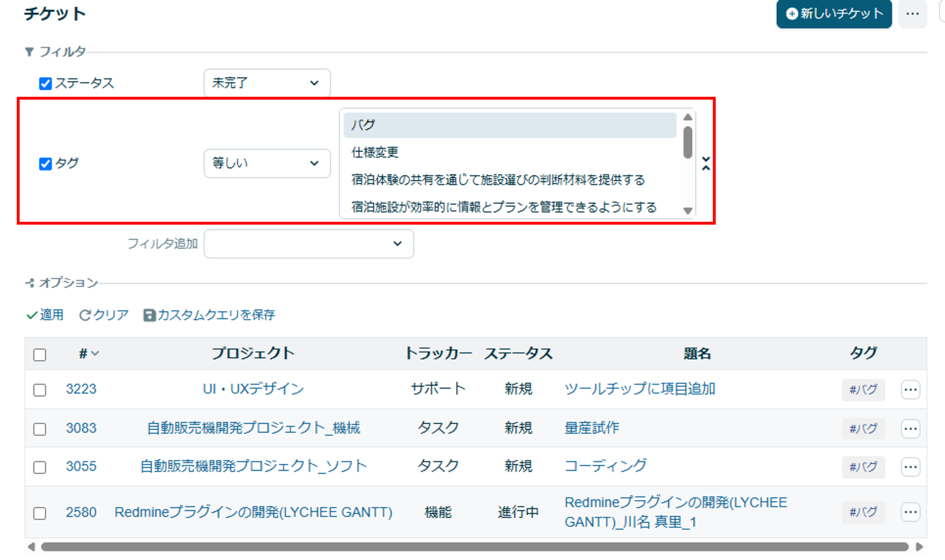Screen dimensions: 945x560
Task: Check the checkbox for ticket 2580
Action: (x=39, y=513)
